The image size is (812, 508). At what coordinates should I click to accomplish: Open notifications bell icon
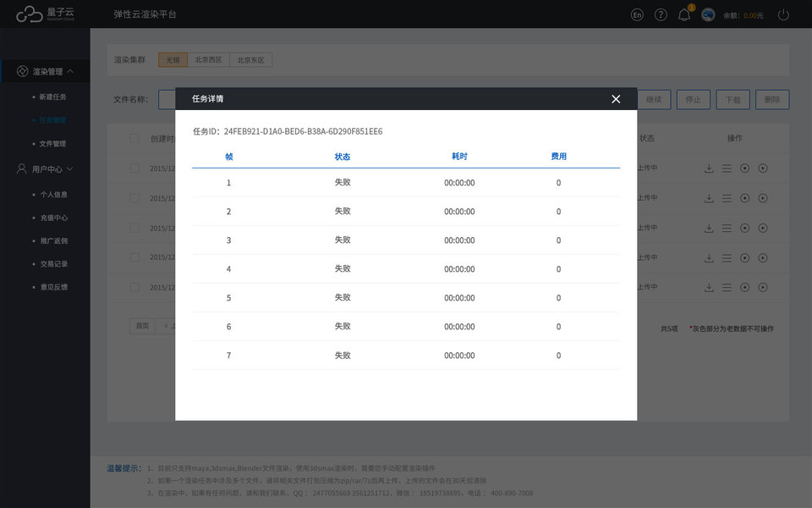(x=684, y=15)
